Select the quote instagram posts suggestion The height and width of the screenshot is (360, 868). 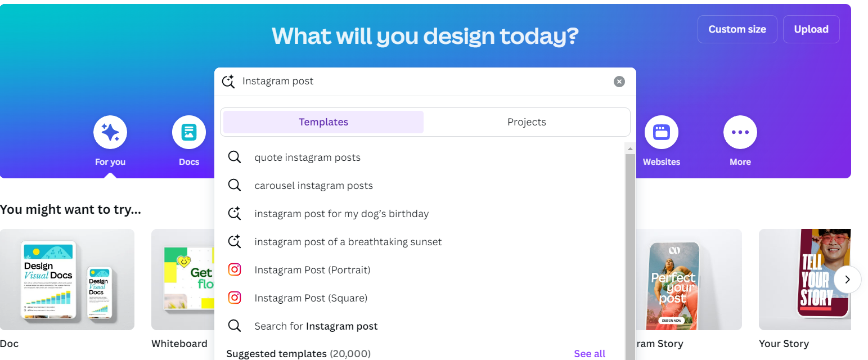[x=307, y=157]
